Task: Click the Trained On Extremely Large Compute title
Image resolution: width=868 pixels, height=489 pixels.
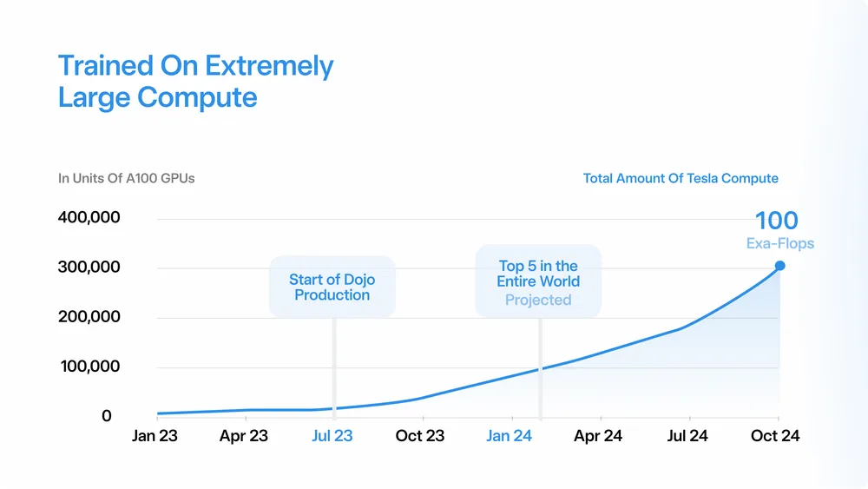Action: (196, 81)
